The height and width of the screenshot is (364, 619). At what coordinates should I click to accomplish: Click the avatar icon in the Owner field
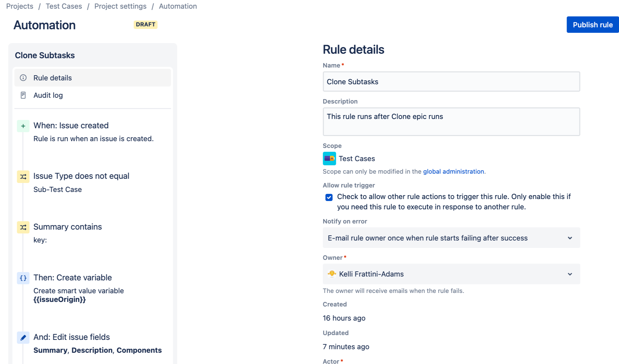click(x=332, y=274)
